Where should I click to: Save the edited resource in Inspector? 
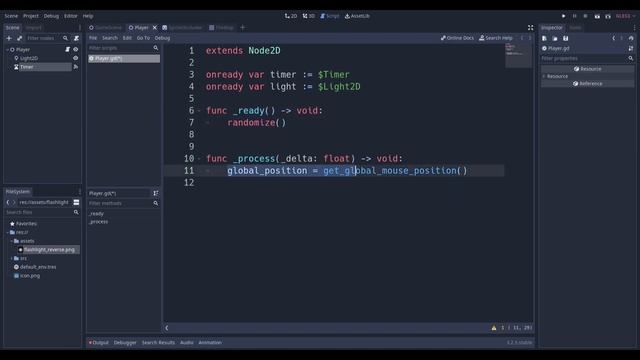(x=566, y=38)
